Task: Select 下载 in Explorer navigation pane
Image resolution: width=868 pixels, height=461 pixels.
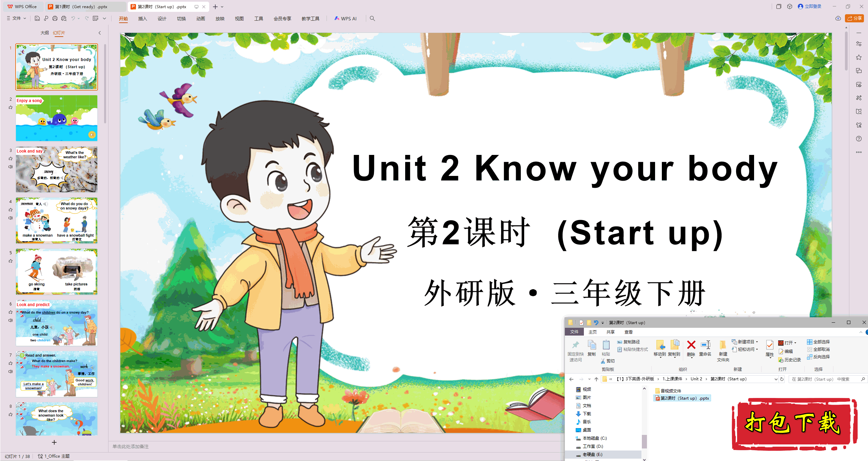Action: 584,414
